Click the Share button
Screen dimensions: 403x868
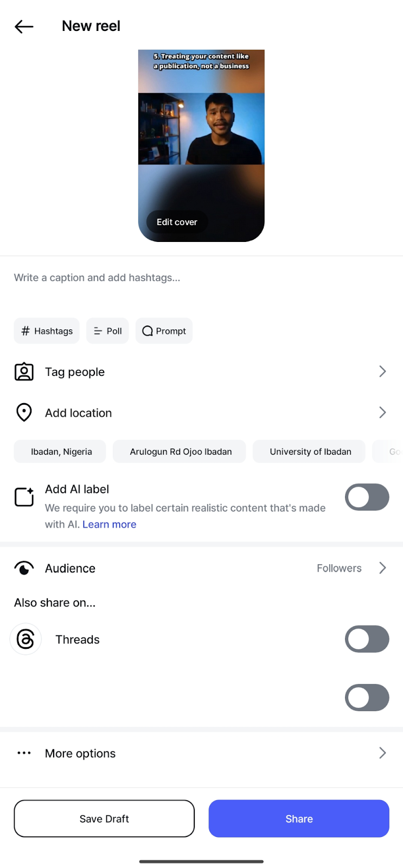click(x=299, y=819)
